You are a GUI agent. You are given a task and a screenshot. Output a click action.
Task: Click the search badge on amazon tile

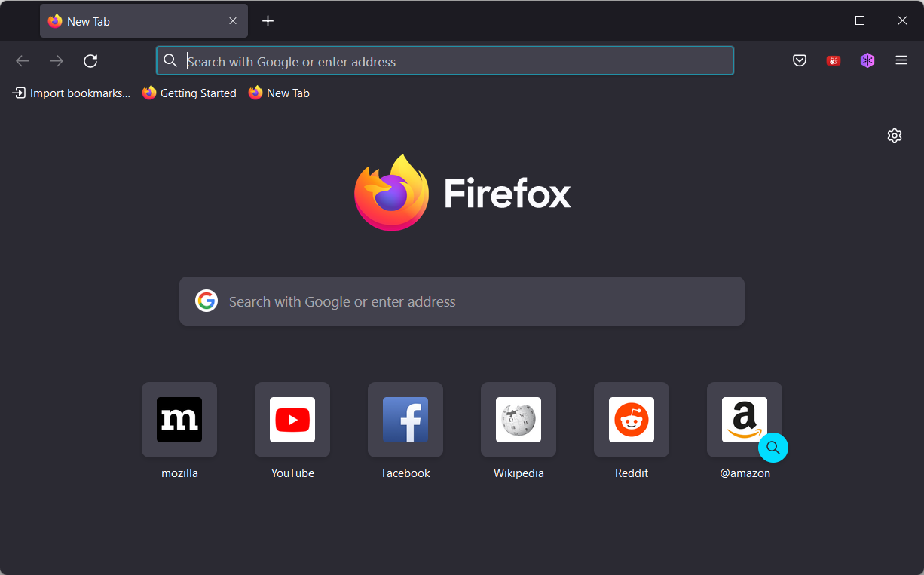pyautogui.click(x=773, y=448)
